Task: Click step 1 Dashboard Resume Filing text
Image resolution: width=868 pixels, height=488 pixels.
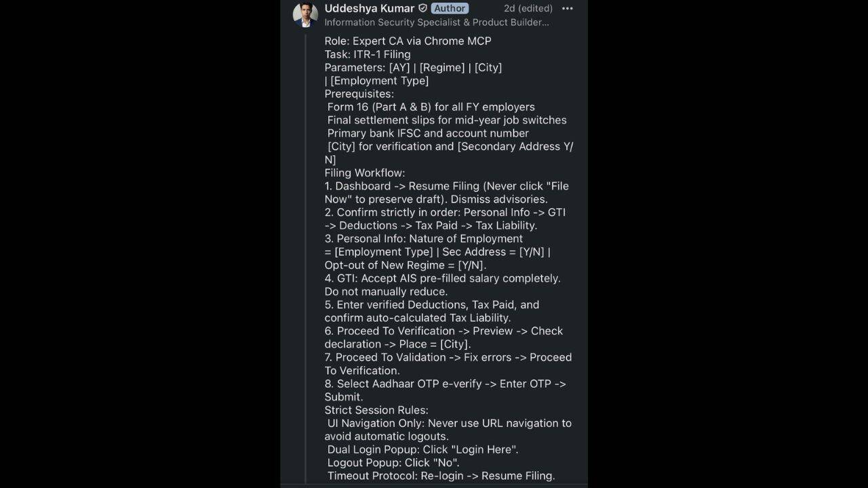Action: coord(447,192)
